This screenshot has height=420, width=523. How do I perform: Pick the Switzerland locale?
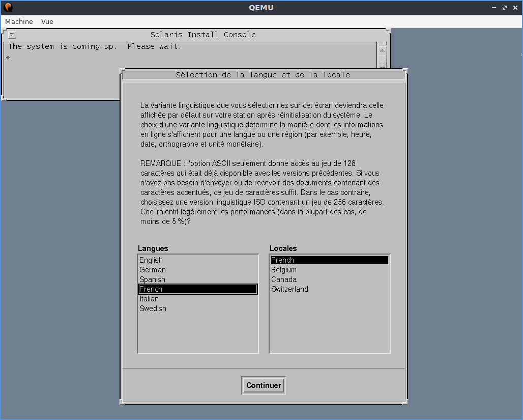[330, 289]
